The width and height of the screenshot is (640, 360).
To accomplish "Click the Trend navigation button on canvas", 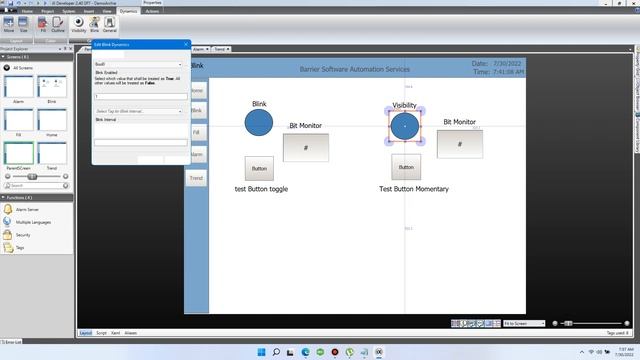I will [x=196, y=178].
